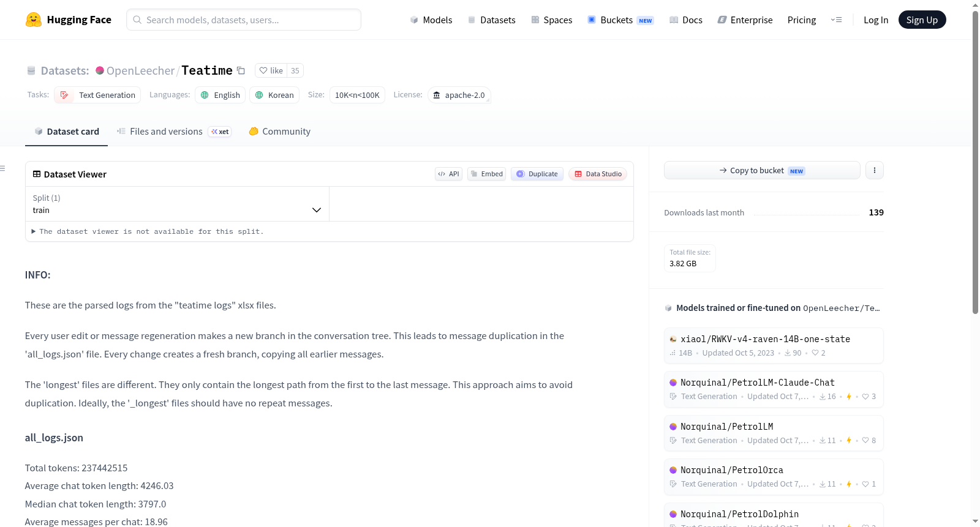
Task: Click the API button in Dataset Viewer
Action: pyautogui.click(x=448, y=174)
